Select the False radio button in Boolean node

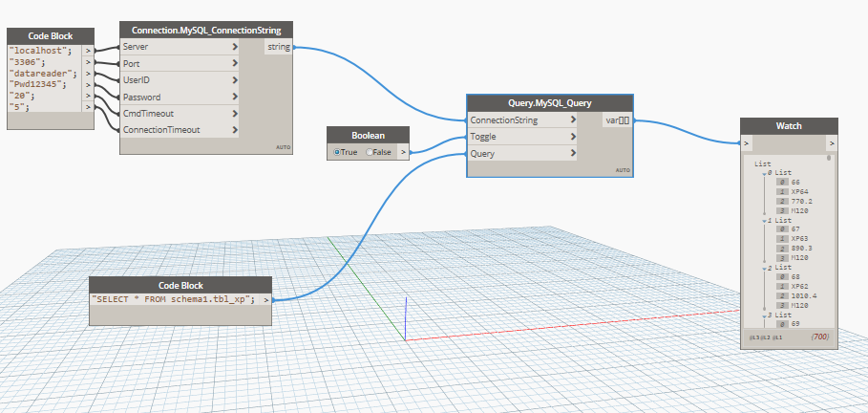click(x=370, y=152)
